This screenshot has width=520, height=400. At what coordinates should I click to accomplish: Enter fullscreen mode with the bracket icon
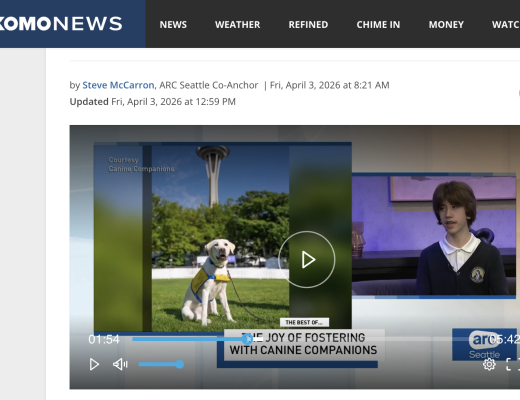pos(509,364)
